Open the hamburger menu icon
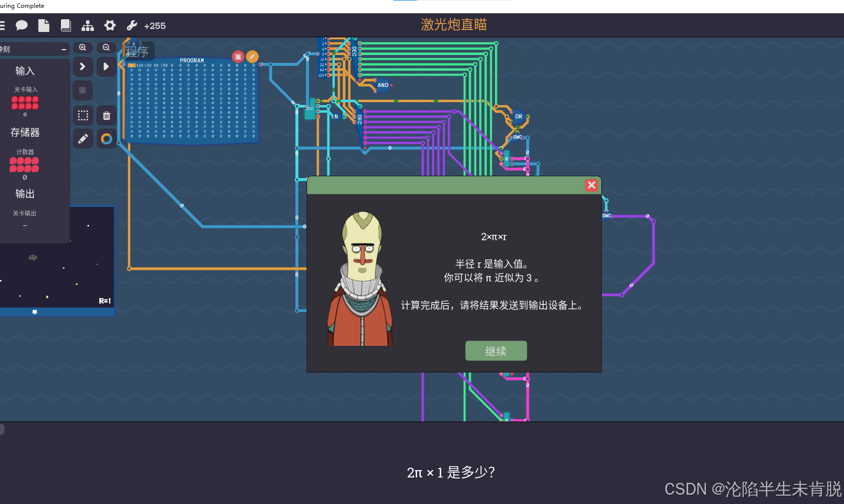Screen dimensions: 844x504 click(x=2, y=26)
